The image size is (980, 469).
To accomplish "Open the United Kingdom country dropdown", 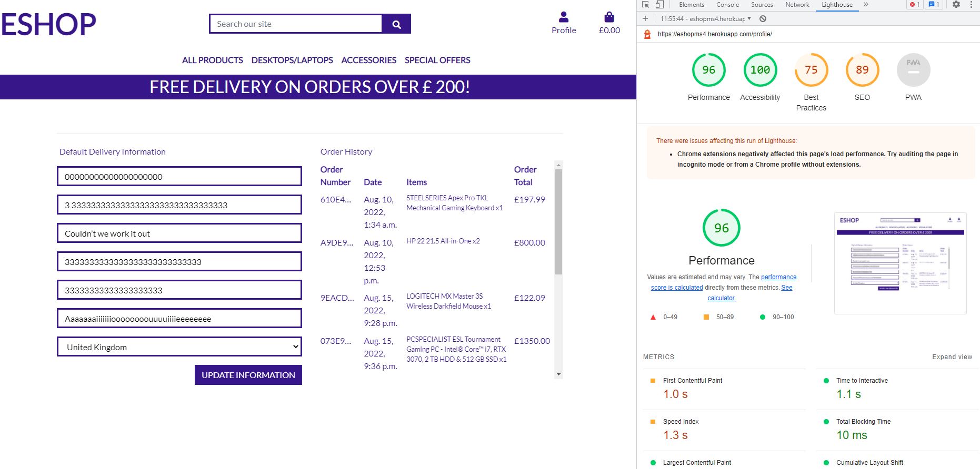I will pyautogui.click(x=179, y=347).
